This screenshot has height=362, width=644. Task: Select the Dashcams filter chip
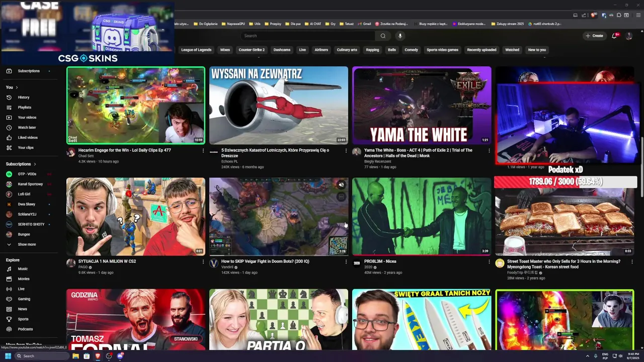pyautogui.click(x=282, y=50)
